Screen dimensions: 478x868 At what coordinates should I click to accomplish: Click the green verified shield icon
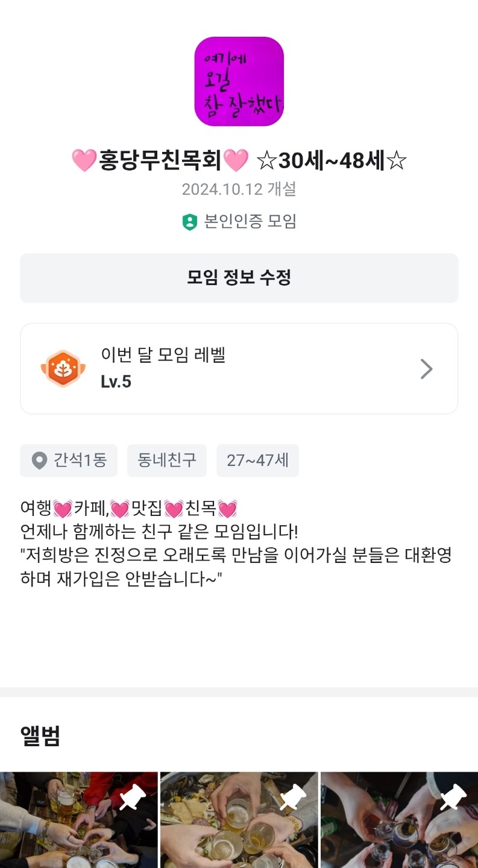[190, 222]
